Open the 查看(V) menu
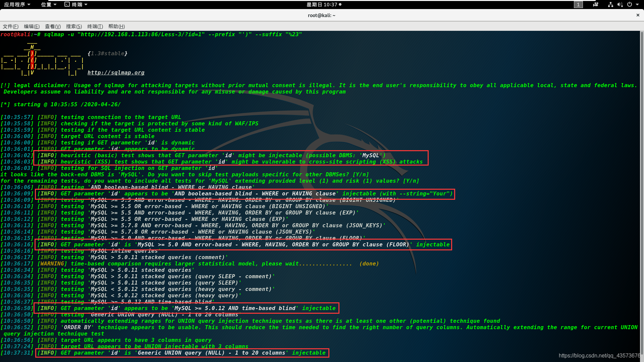 tap(53, 26)
